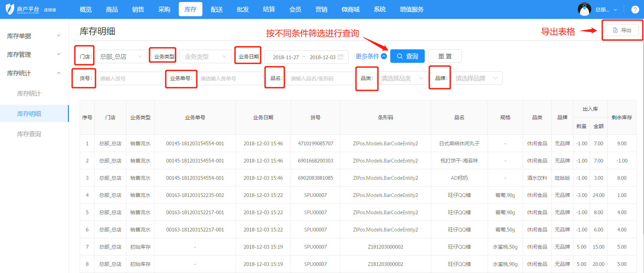Open the 业务类型 dropdown
The height and width of the screenshot is (273, 644).
(x=205, y=57)
